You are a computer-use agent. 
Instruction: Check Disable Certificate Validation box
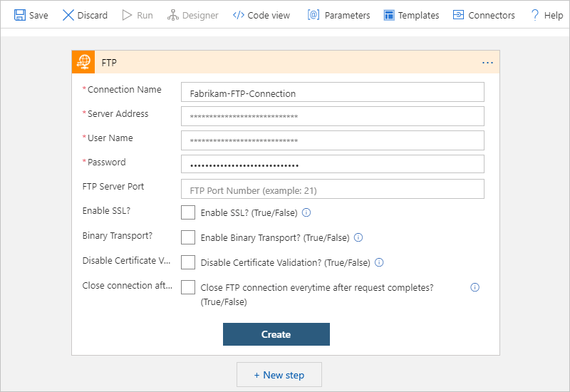(188, 262)
